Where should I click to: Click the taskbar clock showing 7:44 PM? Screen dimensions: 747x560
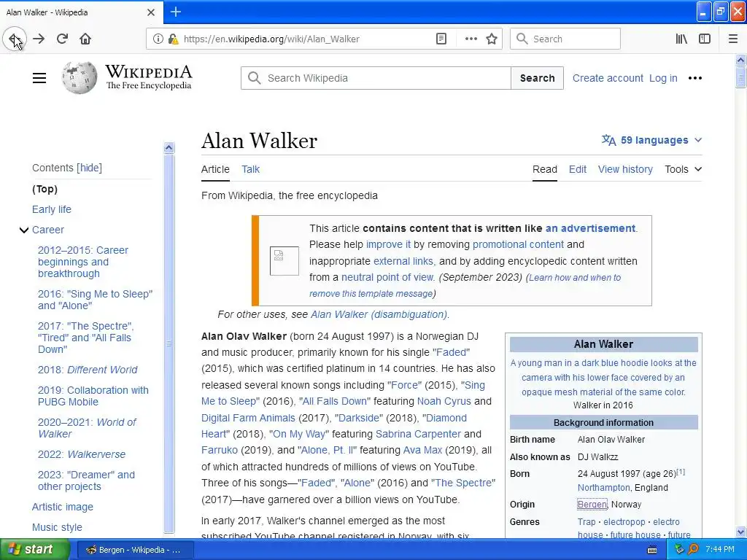point(720,550)
